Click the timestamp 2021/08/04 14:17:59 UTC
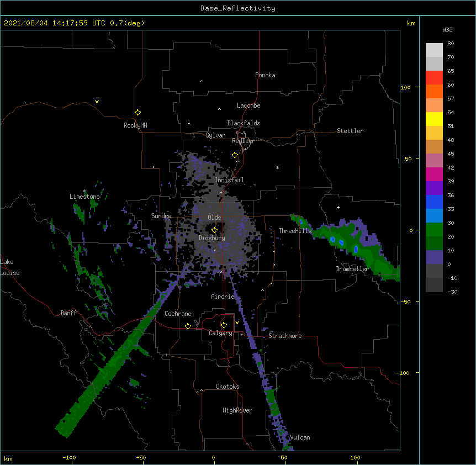 point(55,23)
